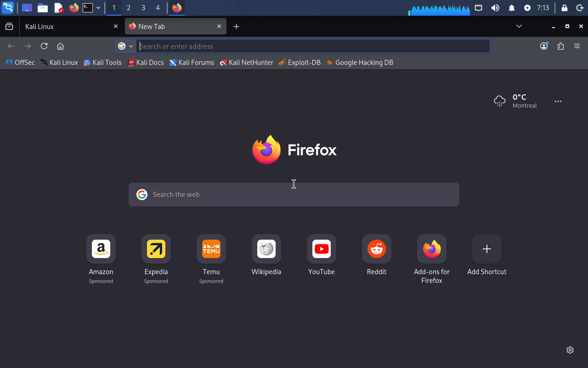This screenshot has height=368, width=588.
Task: Open the Extensions puzzle icon
Action: coord(560,46)
